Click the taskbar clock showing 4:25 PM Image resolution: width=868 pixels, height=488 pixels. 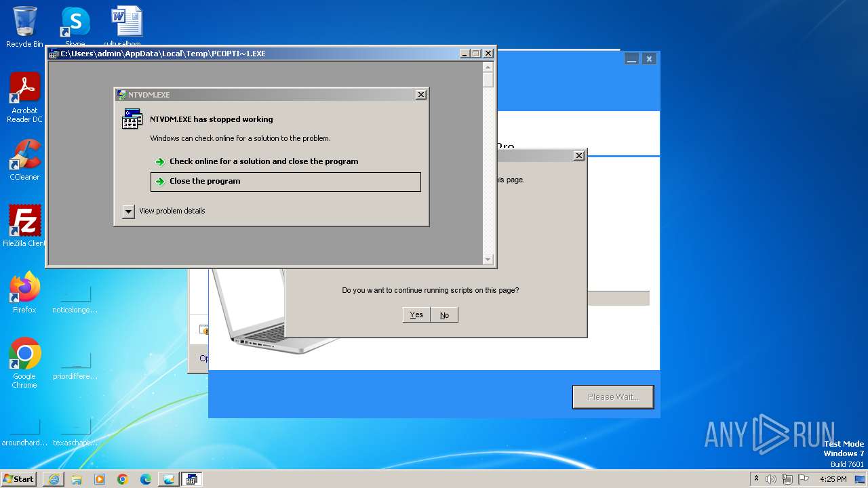pyautogui.click(x=833, y=479)
